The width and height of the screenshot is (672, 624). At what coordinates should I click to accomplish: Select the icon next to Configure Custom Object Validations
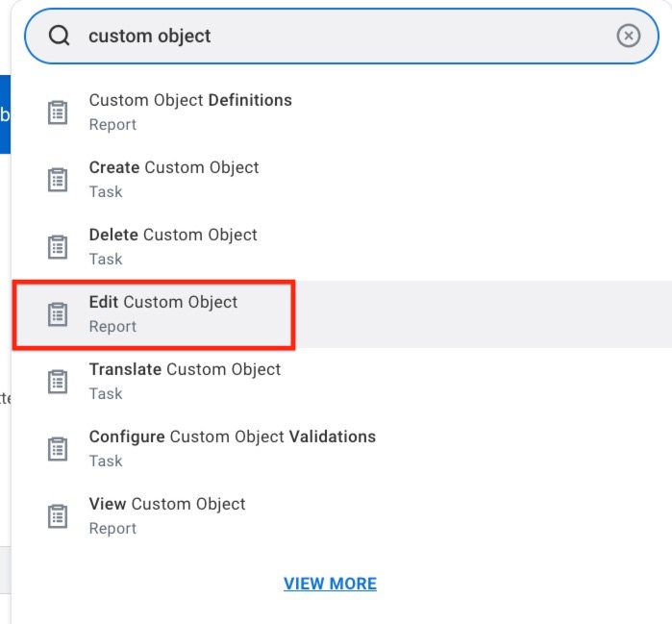pos(59,449)
